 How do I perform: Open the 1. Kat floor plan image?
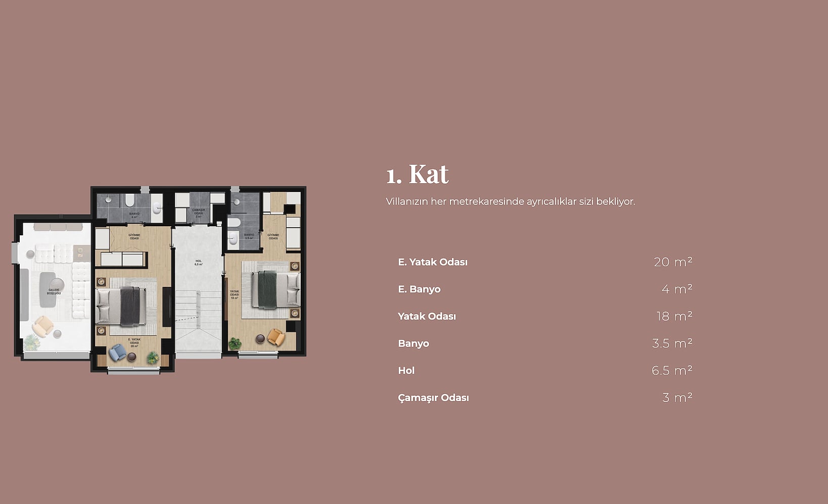pos(160,279)
